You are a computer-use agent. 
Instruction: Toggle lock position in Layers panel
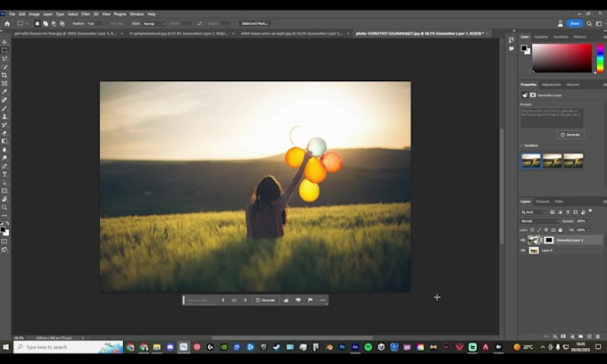tap(546, 230)
